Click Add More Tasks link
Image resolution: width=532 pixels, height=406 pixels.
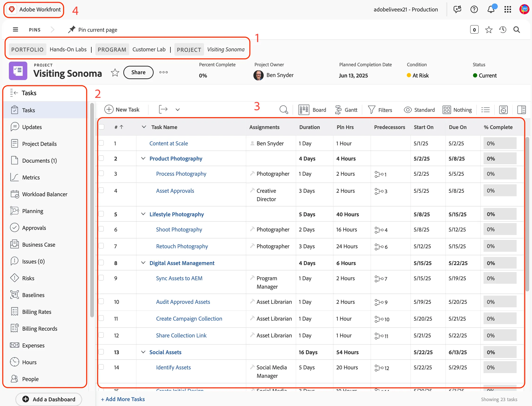pos(123,399)
